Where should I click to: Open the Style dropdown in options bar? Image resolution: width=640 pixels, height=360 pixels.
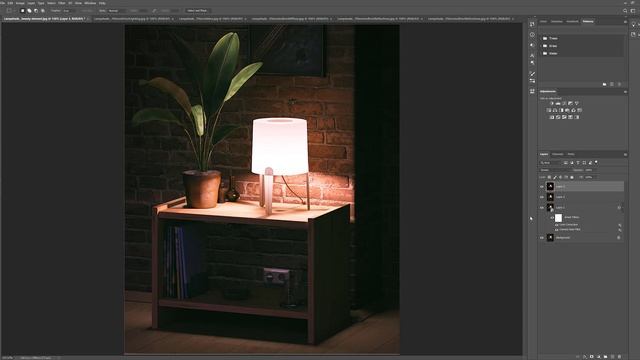[x=118, y=11]
